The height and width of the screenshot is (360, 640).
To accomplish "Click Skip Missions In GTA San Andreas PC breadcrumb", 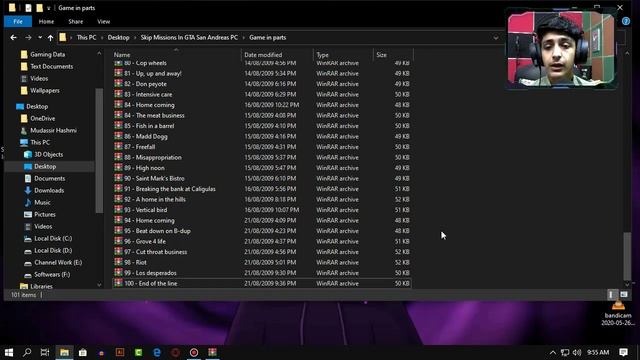I will coord(189,38).
